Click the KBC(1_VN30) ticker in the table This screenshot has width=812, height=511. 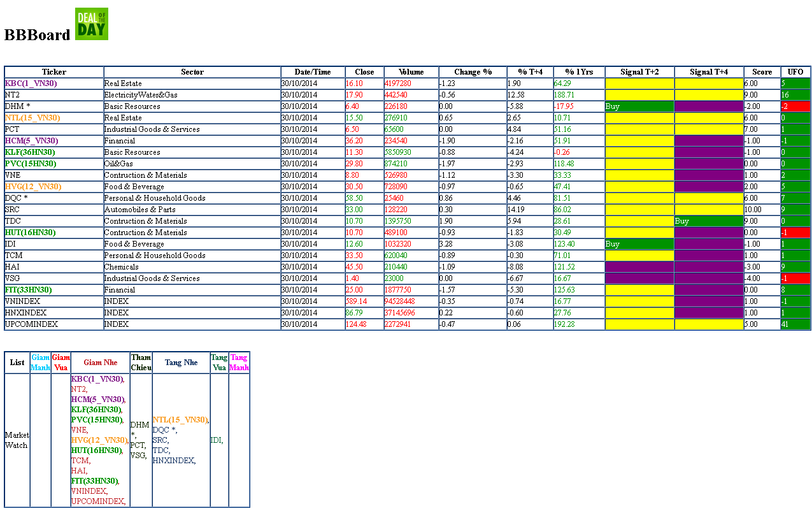click(31, 83)
